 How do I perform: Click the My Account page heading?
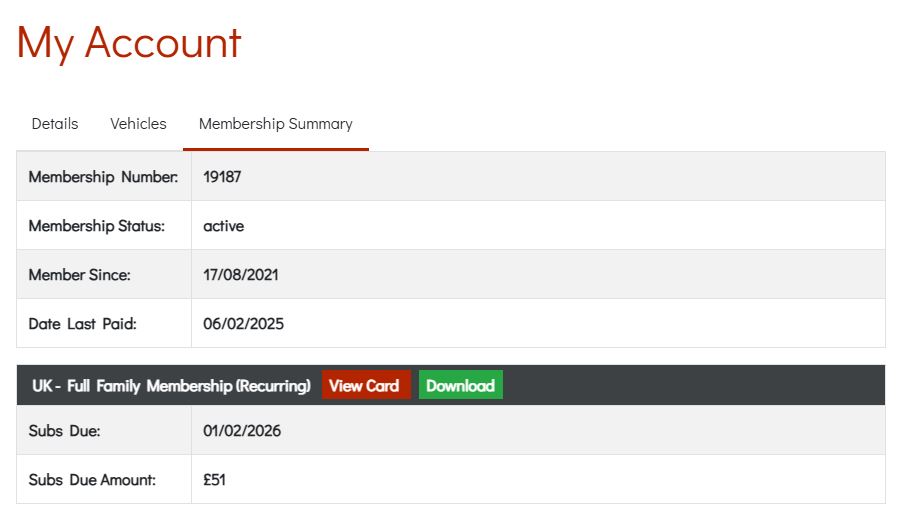129,43
